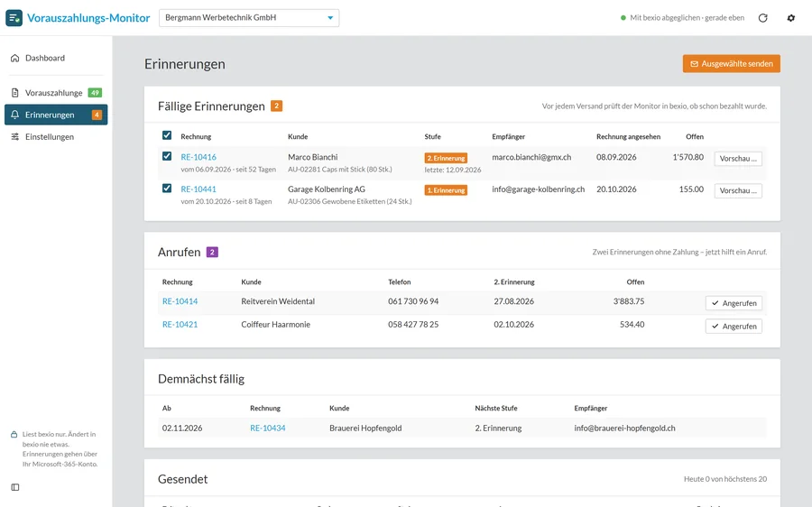Click the Vorauszahlungen document icon
This screenshot has width=812, height=507.
pos(15,93)
